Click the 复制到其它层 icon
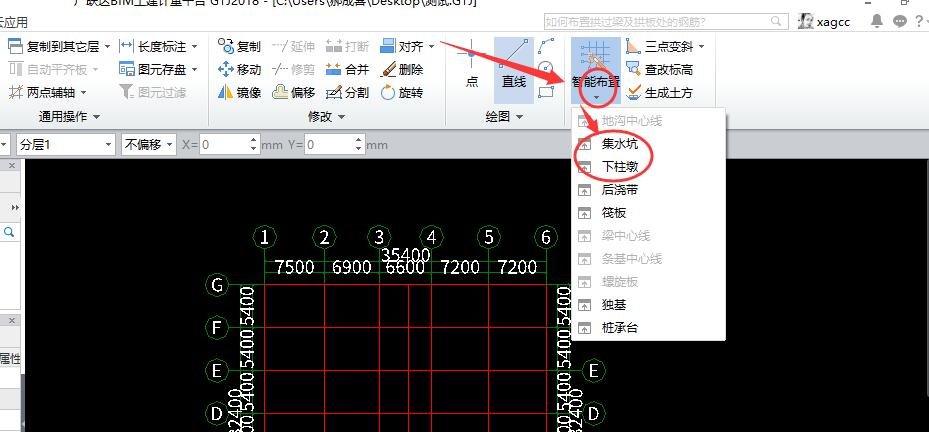 (16, 46)
